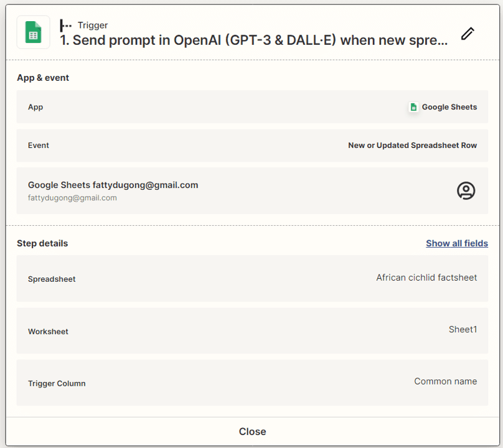The height and width of the screenshot is (448, 503).
Task: Open the Show all fields link
Action: point(457,243)
